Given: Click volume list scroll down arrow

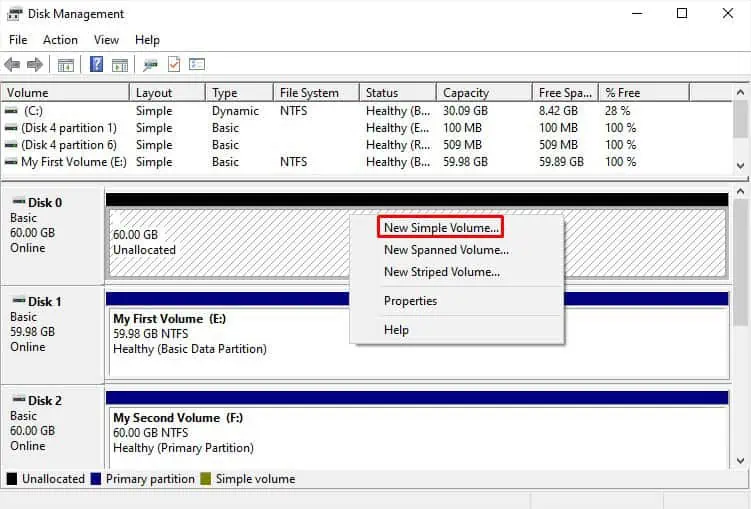Looking at the screenshot, I should pyautogui.click(x=740, y=166).
